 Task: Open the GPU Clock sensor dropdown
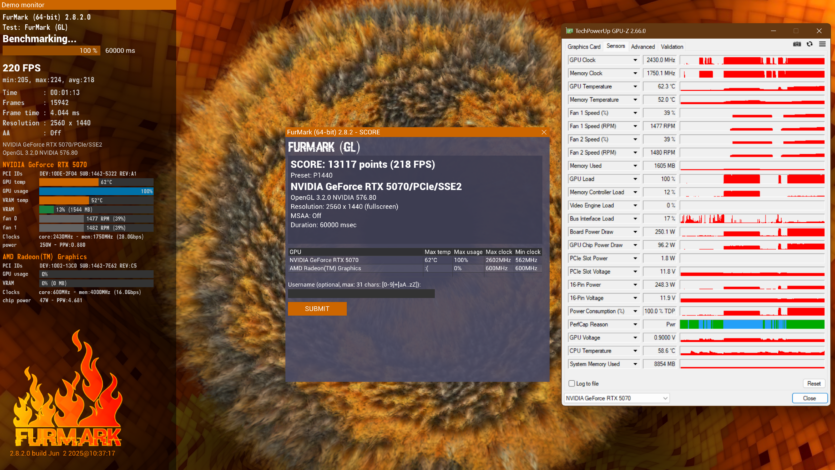pos(635,60)
